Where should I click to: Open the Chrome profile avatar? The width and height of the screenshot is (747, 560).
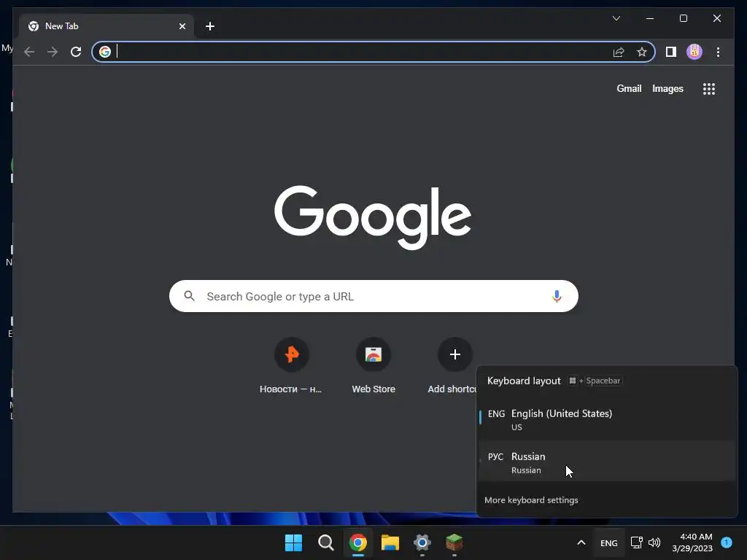[x=694, y=52]
